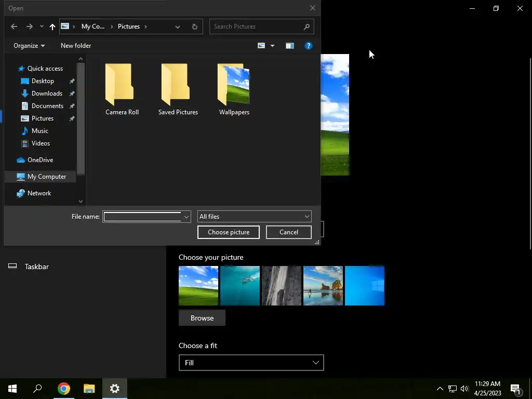Click the search magnifier icon

(307, 26)
